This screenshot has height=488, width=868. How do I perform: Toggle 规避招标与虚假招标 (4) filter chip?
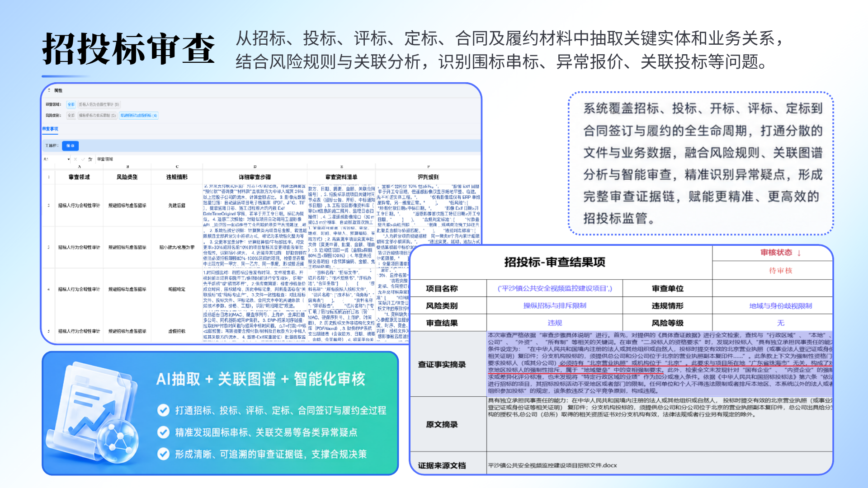tap(139, 116)
